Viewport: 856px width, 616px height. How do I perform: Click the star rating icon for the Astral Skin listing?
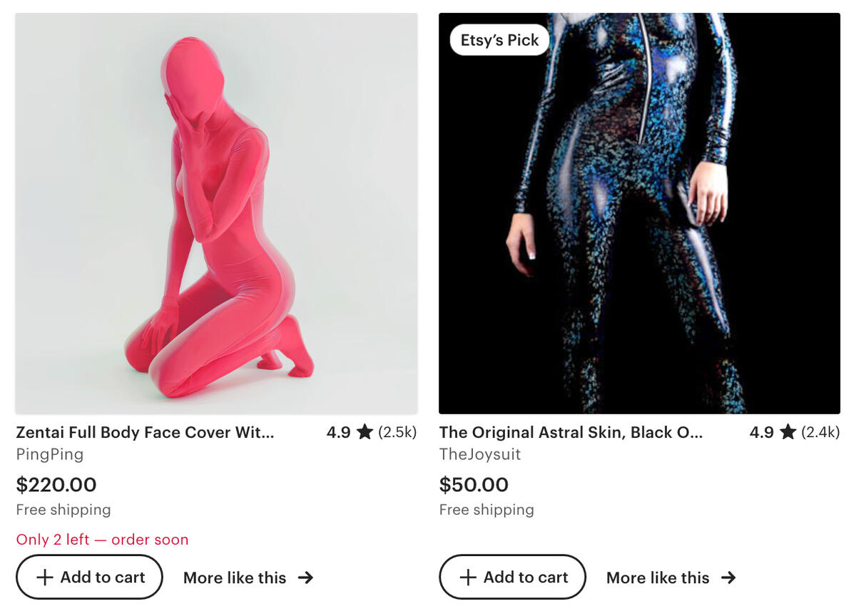pyautogui.click(x=788, y=432)
